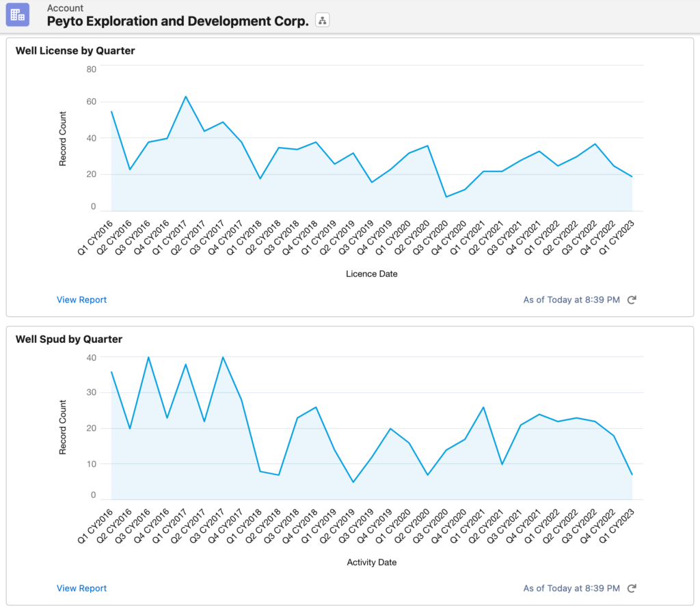This screenshot has width=700, height=610.
Task: Click the Well License by Quarter title
Action: [x=75, y=51]
